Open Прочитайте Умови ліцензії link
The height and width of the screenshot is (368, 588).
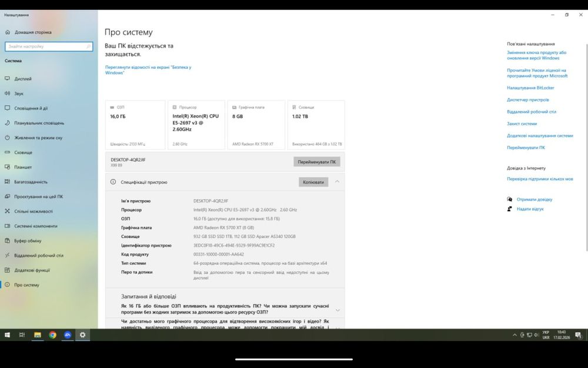pos(537,73)
